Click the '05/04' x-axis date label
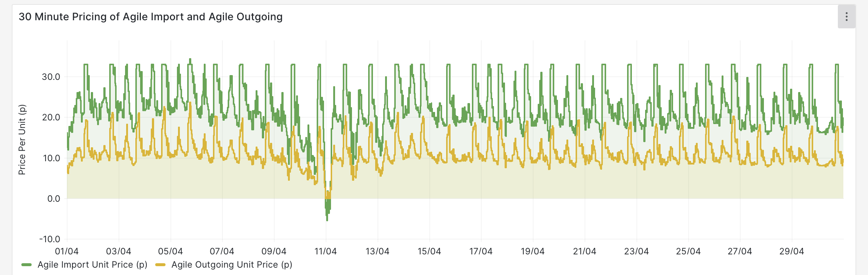 (170, 251)
